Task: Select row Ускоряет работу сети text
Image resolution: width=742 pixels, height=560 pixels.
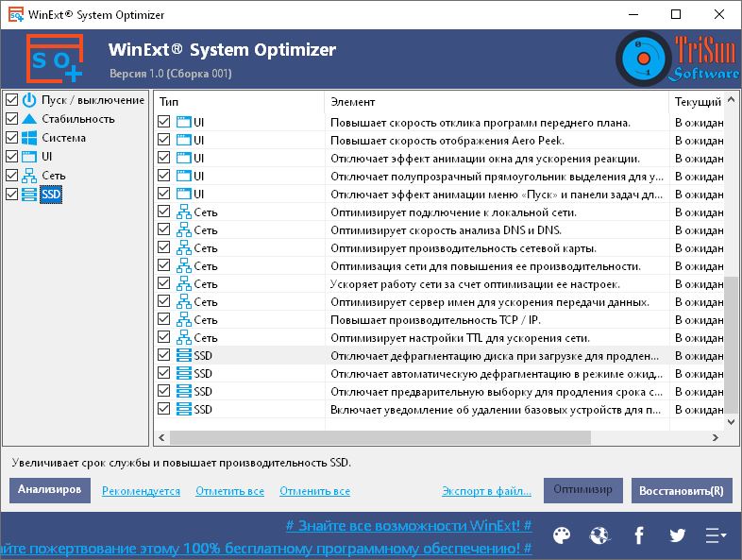Action: [475, 284]
